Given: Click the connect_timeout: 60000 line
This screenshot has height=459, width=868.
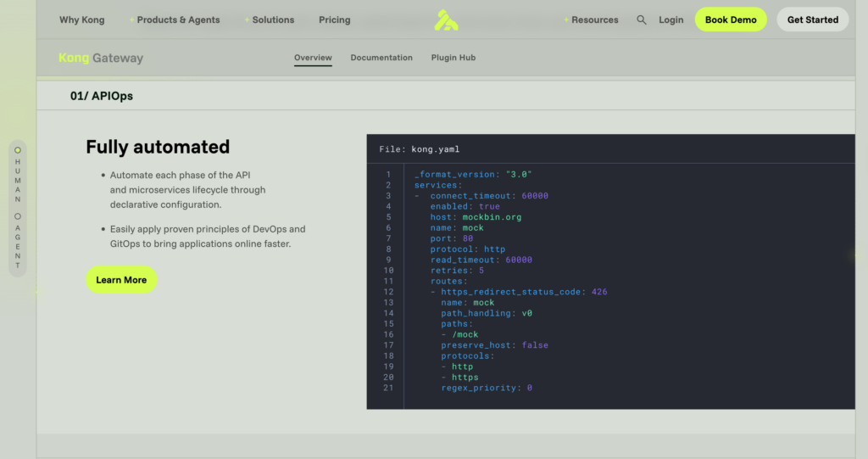Looking at the screenshot, I should (489, 196).
